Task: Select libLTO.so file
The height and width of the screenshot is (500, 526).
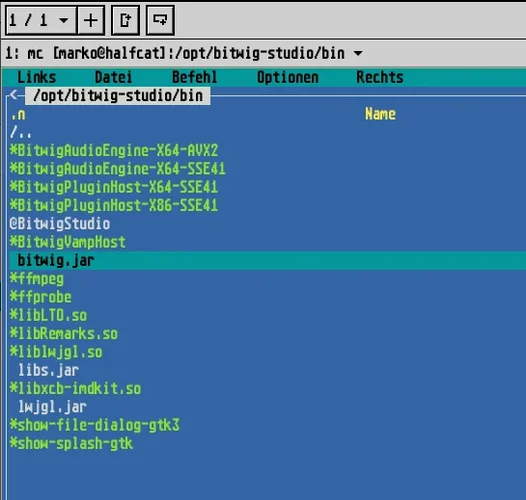Action: (x=48, y=315)
